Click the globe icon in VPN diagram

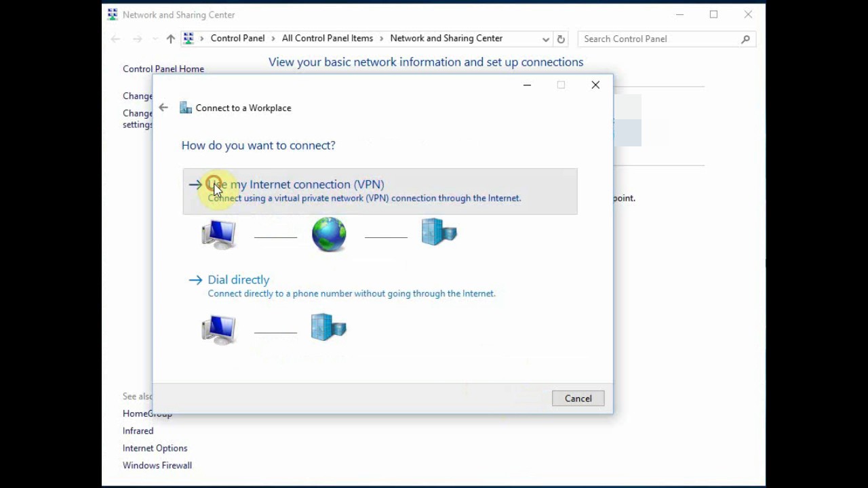(329, 234)
